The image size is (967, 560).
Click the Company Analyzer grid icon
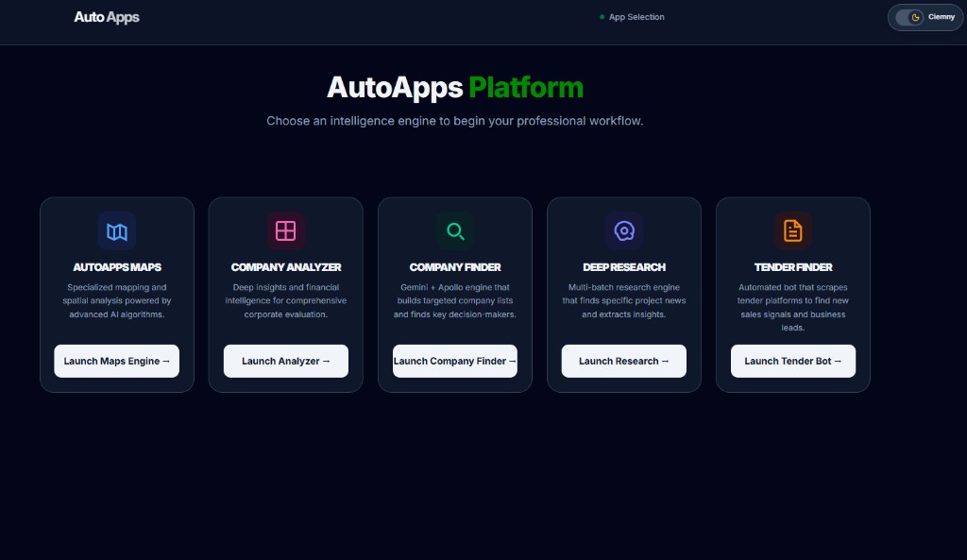285,231
